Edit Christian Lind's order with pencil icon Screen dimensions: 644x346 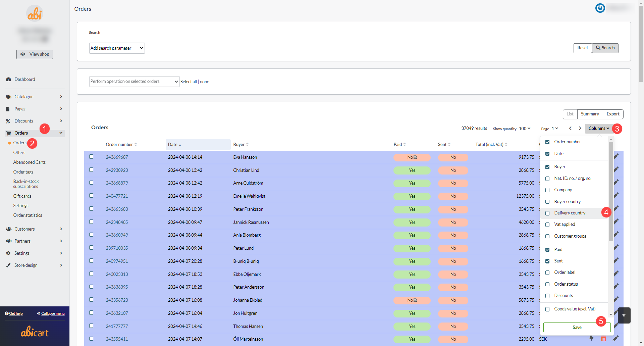click(x=616, y=169)
